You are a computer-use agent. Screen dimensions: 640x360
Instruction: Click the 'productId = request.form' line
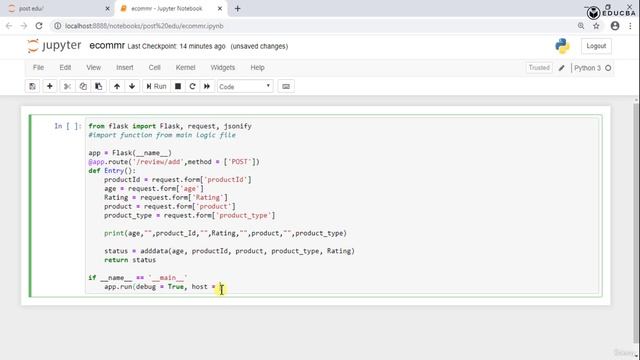click(x=178, y=180)
